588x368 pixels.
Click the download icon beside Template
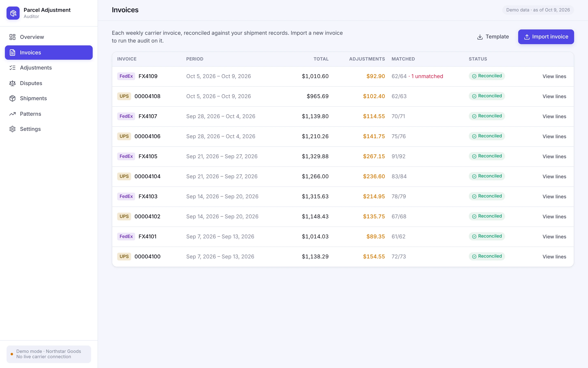(x=480, y=37)
